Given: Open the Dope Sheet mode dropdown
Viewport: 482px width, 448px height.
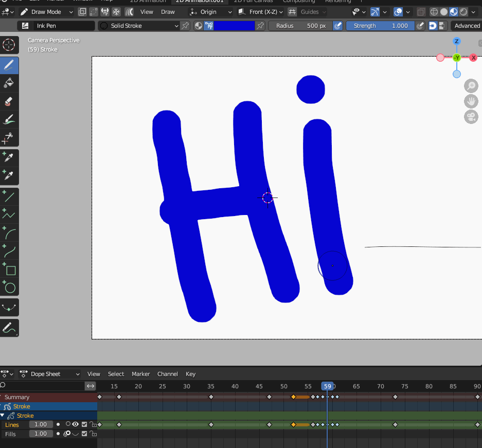Looking at the screenshot, I should pos(50,374).
